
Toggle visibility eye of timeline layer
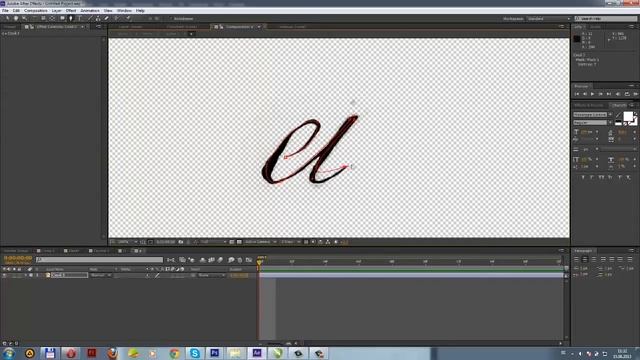pyautogui.click(x=4, y=276)
